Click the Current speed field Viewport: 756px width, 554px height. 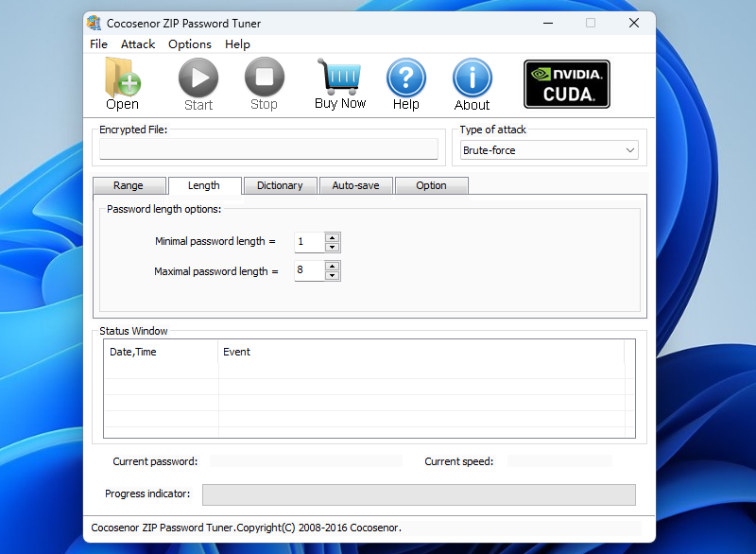coord(559,461)
